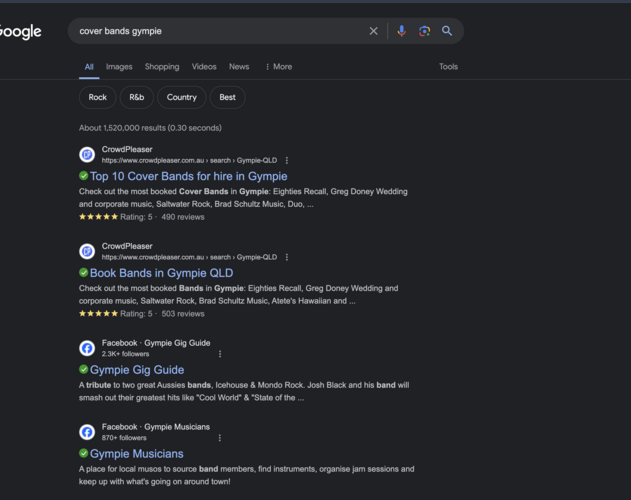Click green check badge beside Gympie Gig Guide
Image resolution: width=631 pixels, height=500 pixels.
tap(84, 370)
